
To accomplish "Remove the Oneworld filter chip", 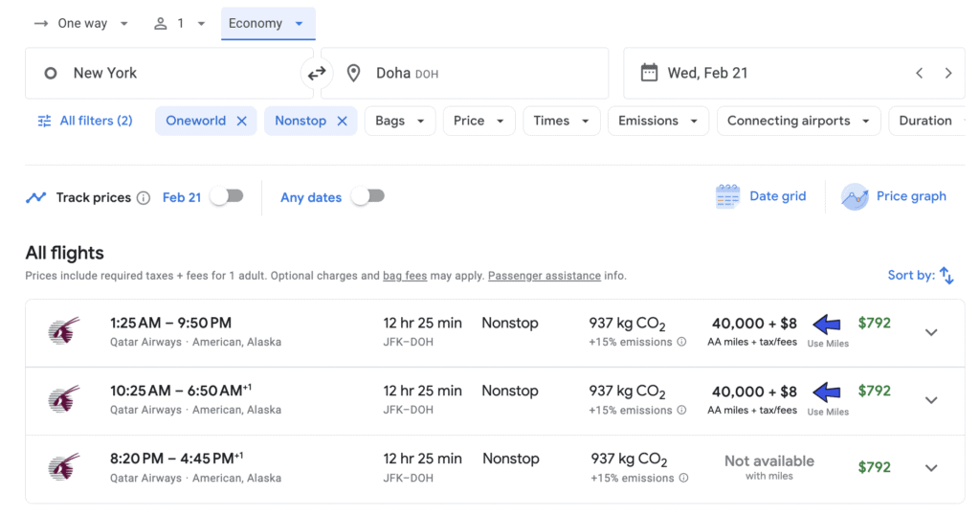I will tap(241, 121).
